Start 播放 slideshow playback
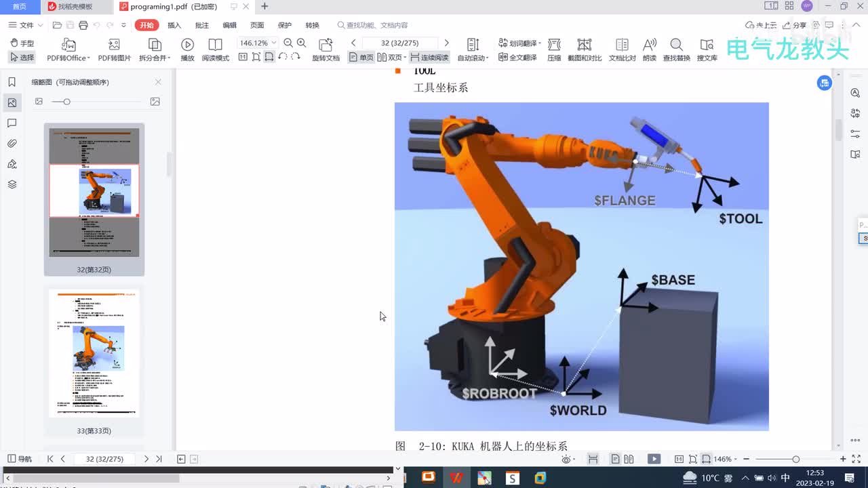The height and width of the screenshot is (488, 868). pos(187,50)
